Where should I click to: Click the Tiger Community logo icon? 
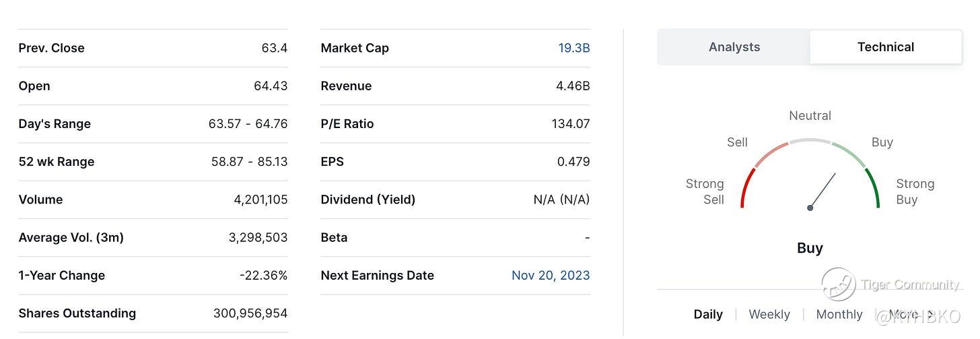click(839, 284)
